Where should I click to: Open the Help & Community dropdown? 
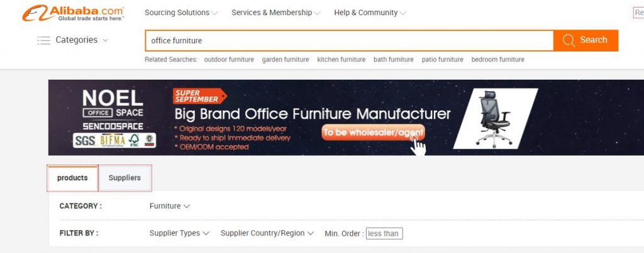click(370, 13)
